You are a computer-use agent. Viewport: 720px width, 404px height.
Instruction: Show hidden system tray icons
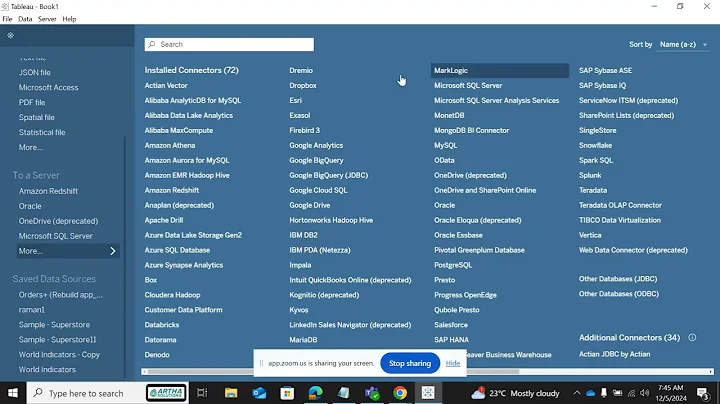tap(577, 393)
